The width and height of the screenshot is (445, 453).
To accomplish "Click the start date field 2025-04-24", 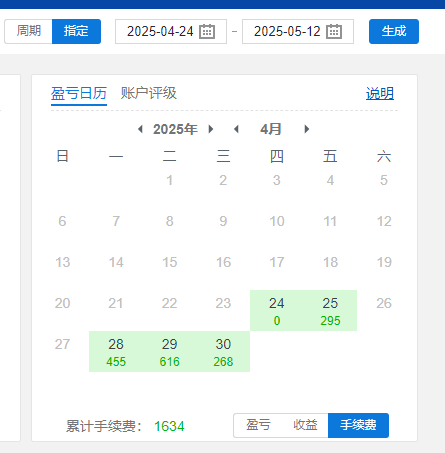I will 171,31.
